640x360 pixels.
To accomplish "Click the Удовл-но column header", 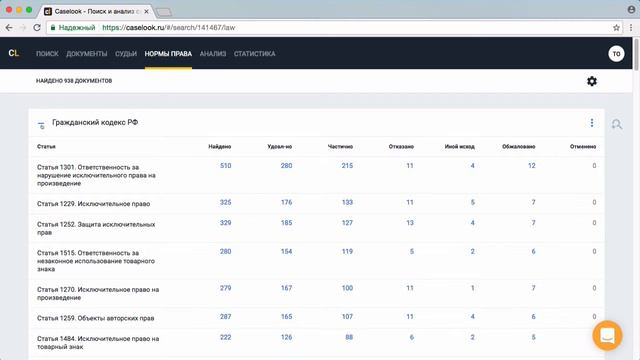I will 280,147.
